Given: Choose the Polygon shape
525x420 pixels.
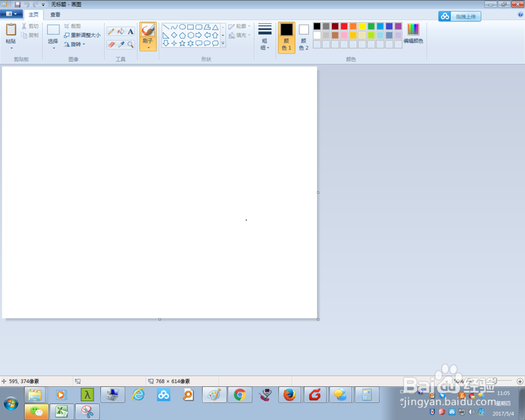Looking at the screenshot, I should tap(207, 27).
